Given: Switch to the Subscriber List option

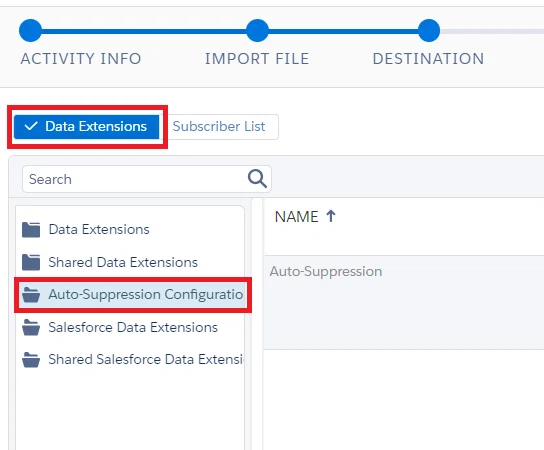Looking at the screenshot, I should 219,127.
